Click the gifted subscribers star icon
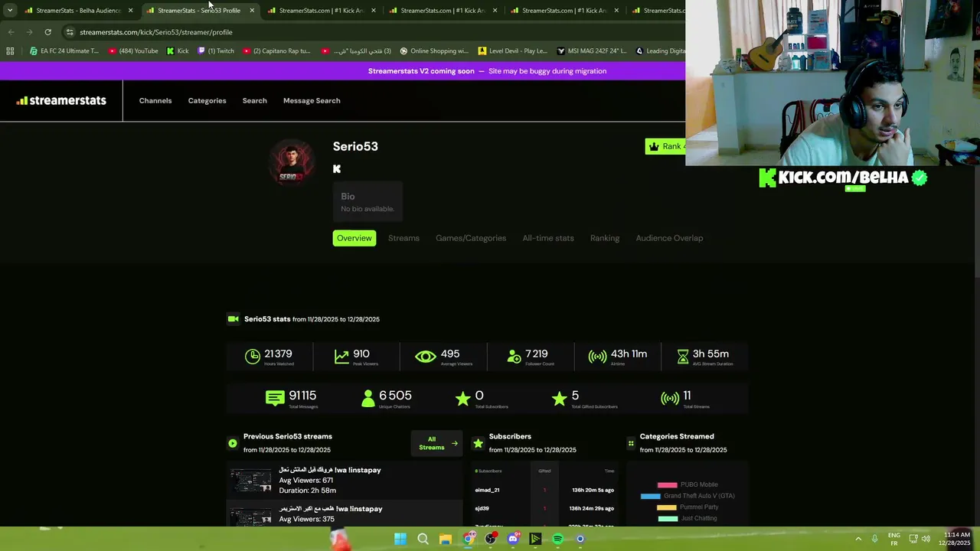The width and height of the screenshot is (980, 551). point(559,398)
